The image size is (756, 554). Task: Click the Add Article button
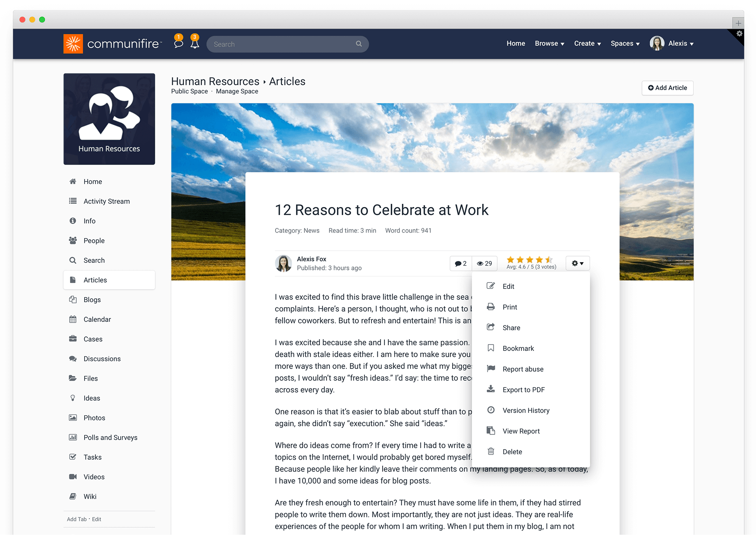[x=667, y=88]
